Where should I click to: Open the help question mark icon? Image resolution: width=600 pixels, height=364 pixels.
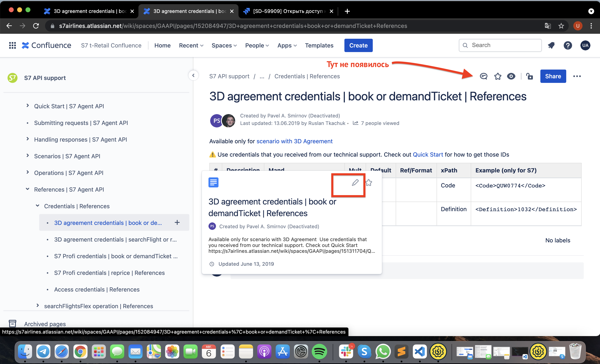(568, 45)
